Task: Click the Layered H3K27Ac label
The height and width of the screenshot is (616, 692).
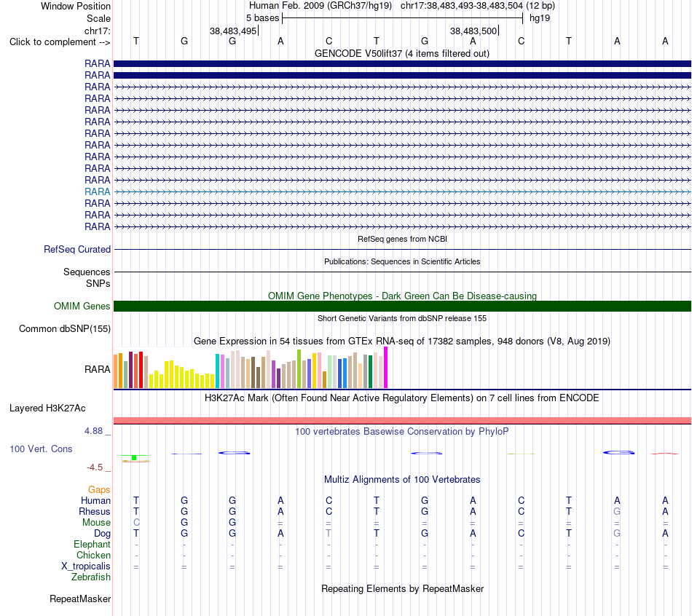Action: pos(47,408)
